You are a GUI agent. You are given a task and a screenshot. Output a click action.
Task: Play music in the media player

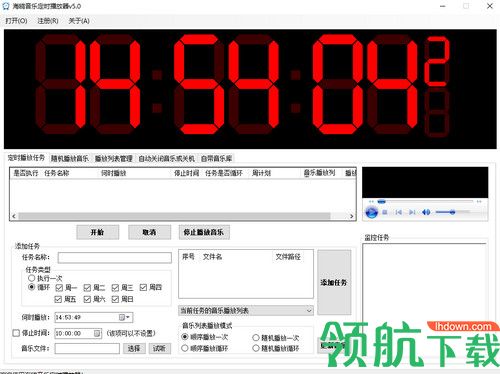(x=371, y=212)
